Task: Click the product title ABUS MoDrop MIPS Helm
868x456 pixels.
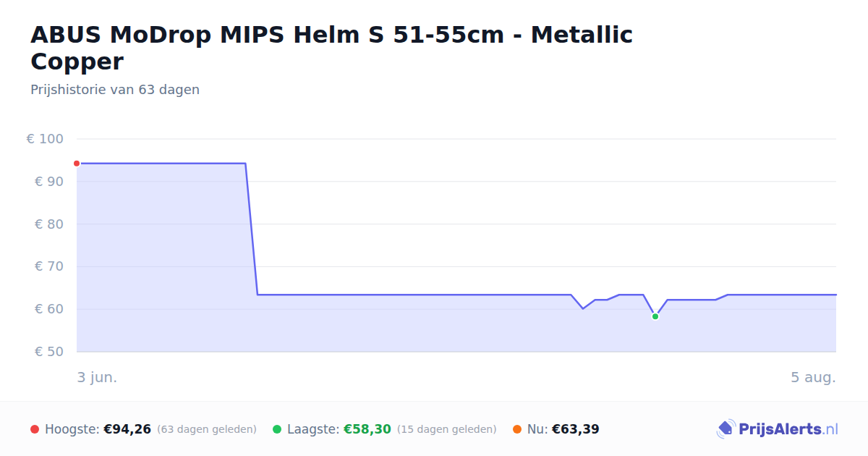Action: click(331, 48)
